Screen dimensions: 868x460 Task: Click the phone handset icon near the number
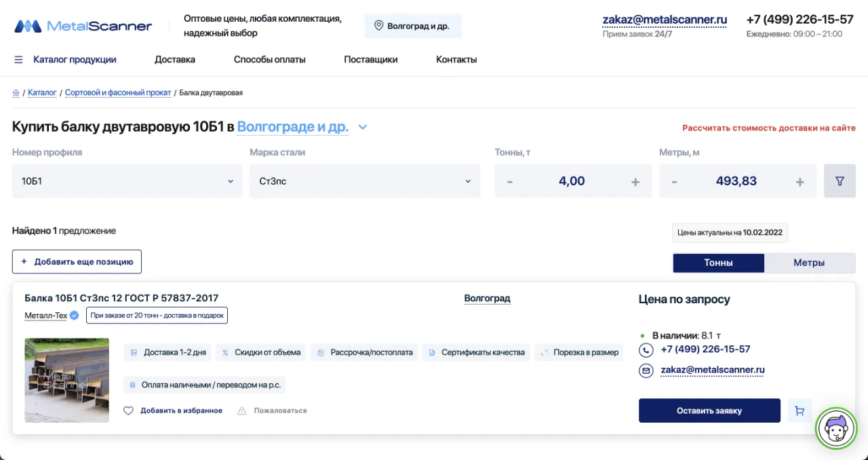click(646, 349)
